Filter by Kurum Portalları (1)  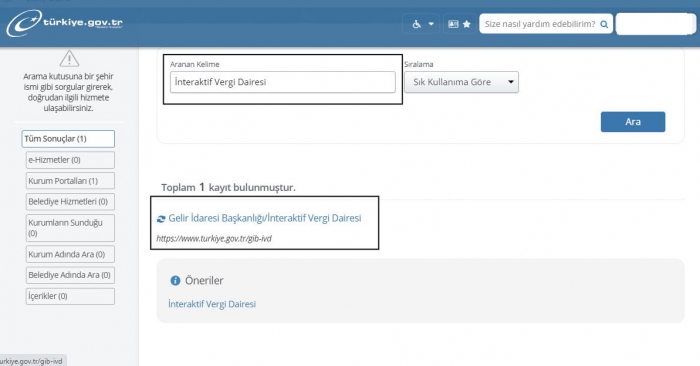tap(70, 181)
